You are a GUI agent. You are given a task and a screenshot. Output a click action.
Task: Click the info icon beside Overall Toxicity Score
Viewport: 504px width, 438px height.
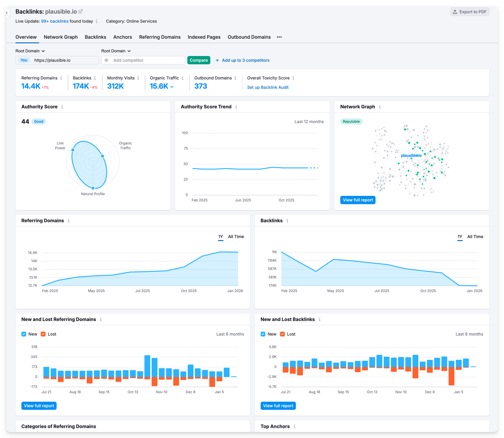[x=293, y=78]
